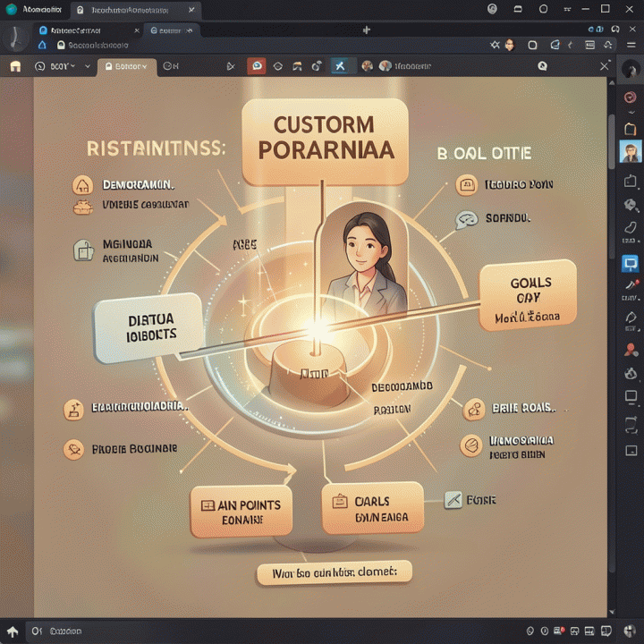Click the address bar URL field
The height and width of the screenshot is (644, 644).
click(x=98, y=46)
